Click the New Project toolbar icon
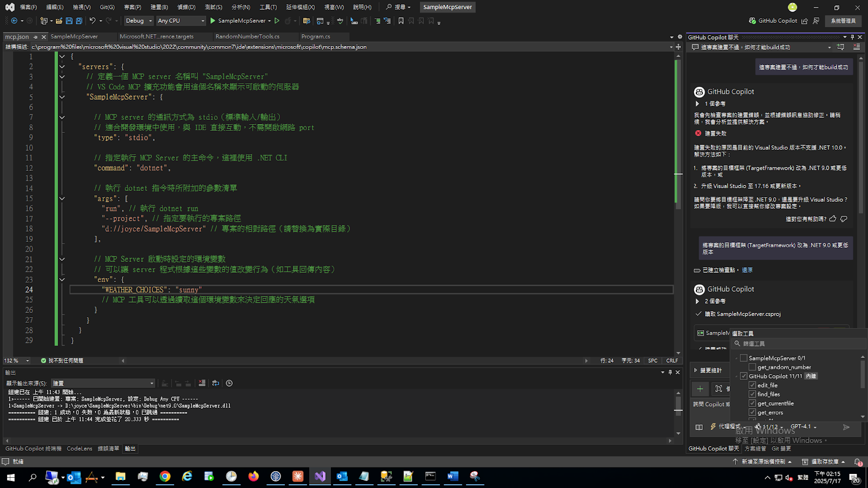Screen dimensions: 868x488 pyautogui.click(x=43, y=21)
